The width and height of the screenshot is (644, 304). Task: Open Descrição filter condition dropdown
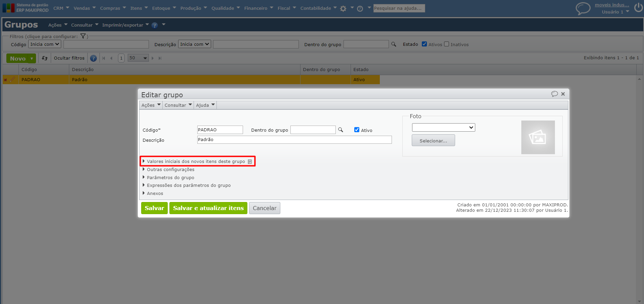tap(195, 44)
